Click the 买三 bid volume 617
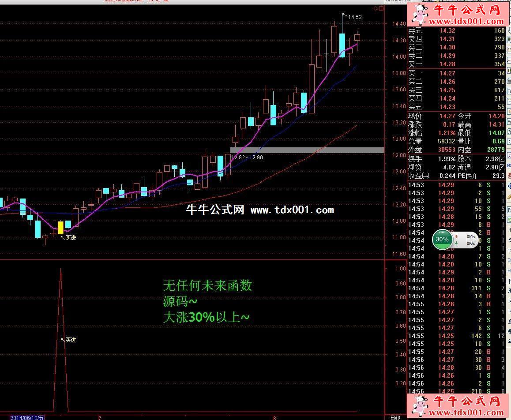The width and height of the screenshot is (511, 420). [x=499, y=90]
